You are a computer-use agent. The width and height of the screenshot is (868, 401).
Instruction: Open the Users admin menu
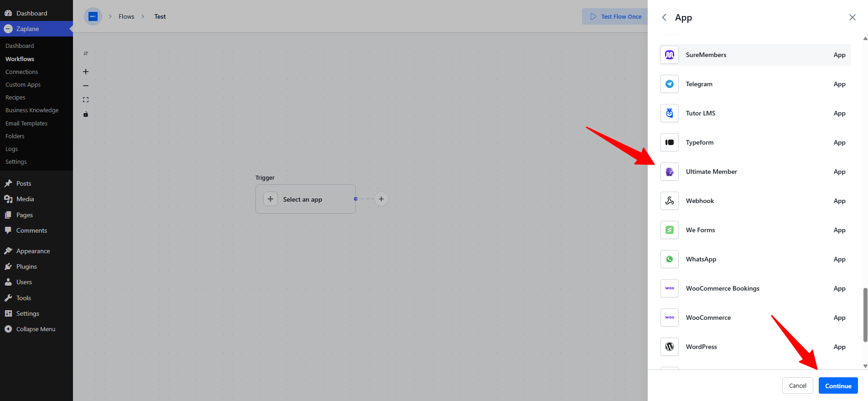point(36,282)
